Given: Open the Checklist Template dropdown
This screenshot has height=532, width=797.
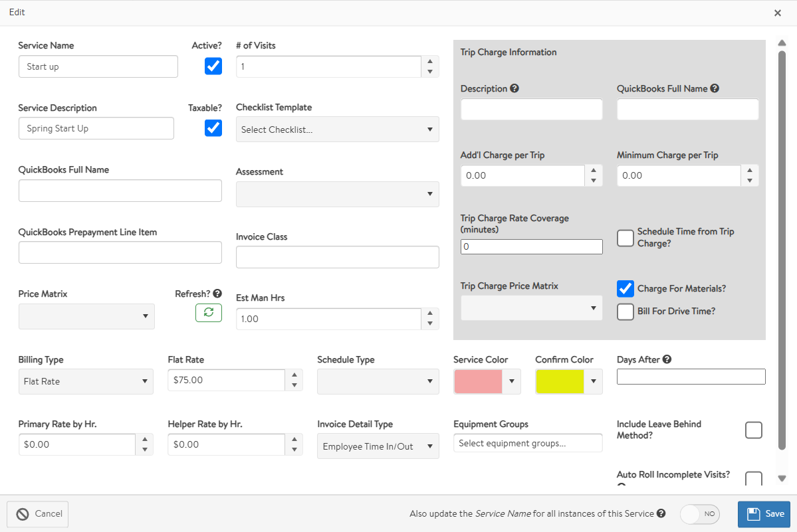Looking at the screenshot, I should 337,130.
